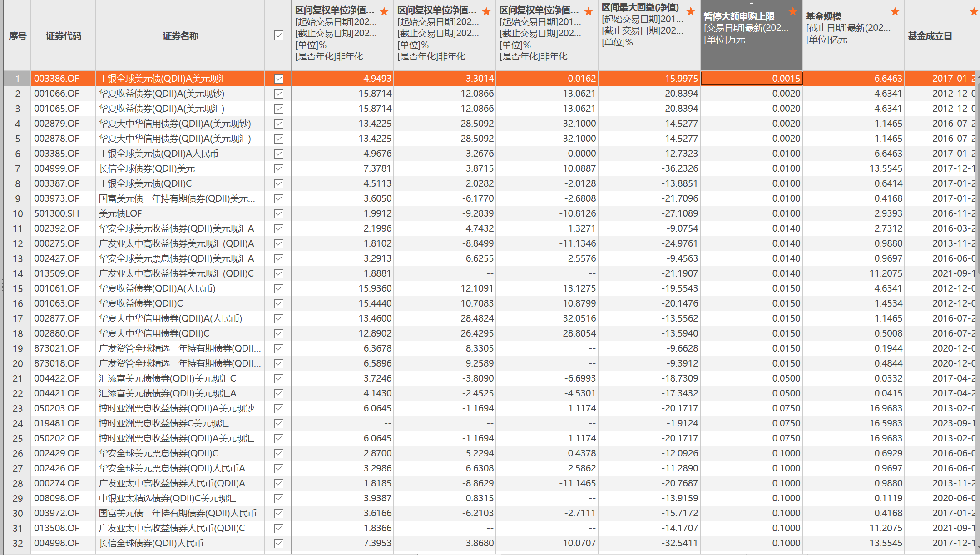This screenshot has width=980, height=555.
Task: Click the star icon on the third 区间复权单位净值 column
Action: (588, 11)
